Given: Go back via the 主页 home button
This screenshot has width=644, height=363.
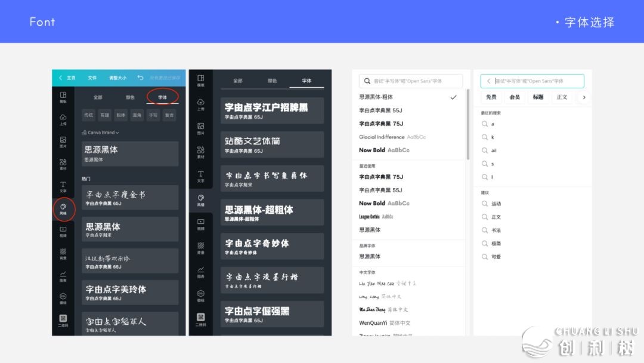Looking at the screenshot, I should point(67,78).
